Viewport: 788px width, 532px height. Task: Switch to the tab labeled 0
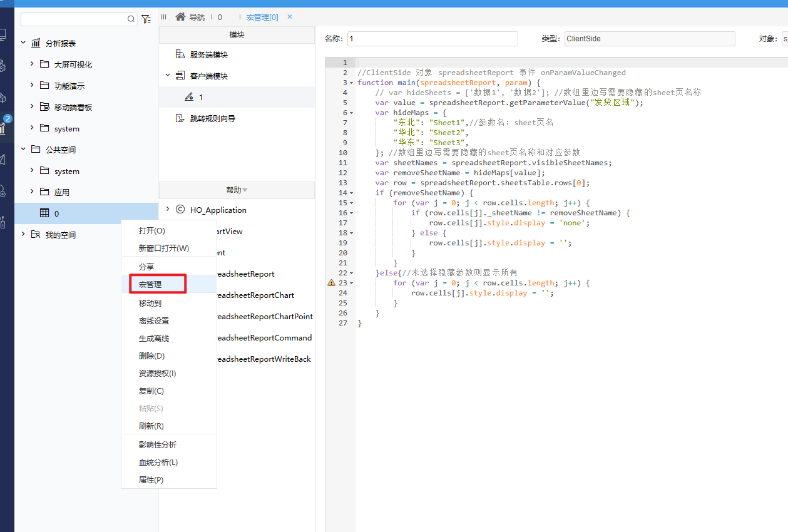point(220,17)
